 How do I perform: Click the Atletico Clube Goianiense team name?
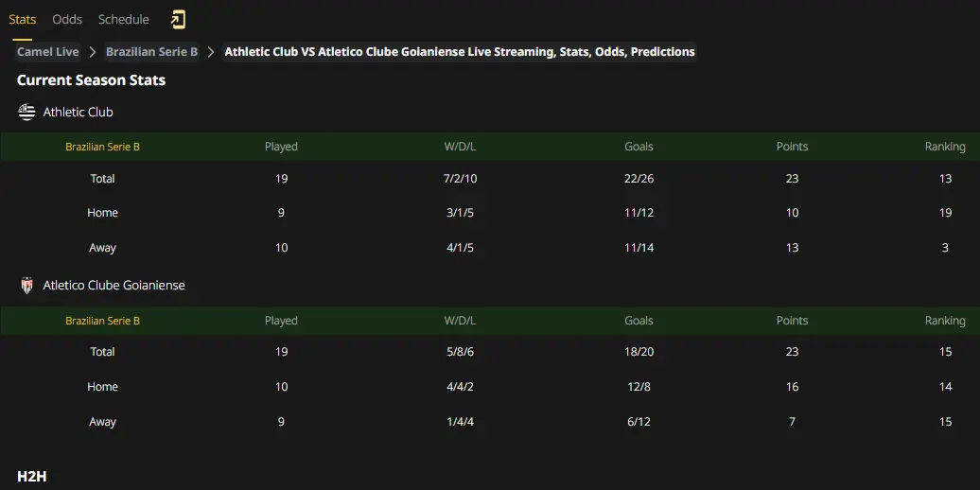[x=114, y=286]
